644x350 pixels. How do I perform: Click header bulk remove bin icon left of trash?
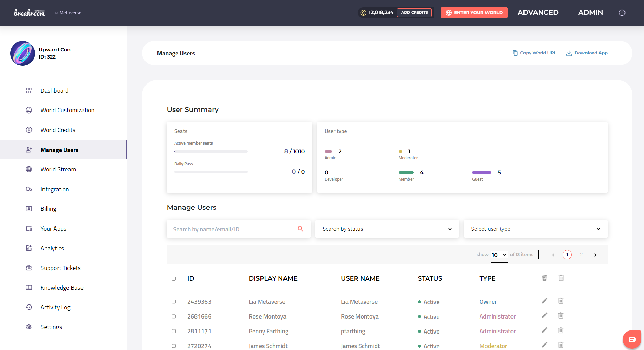544,278
